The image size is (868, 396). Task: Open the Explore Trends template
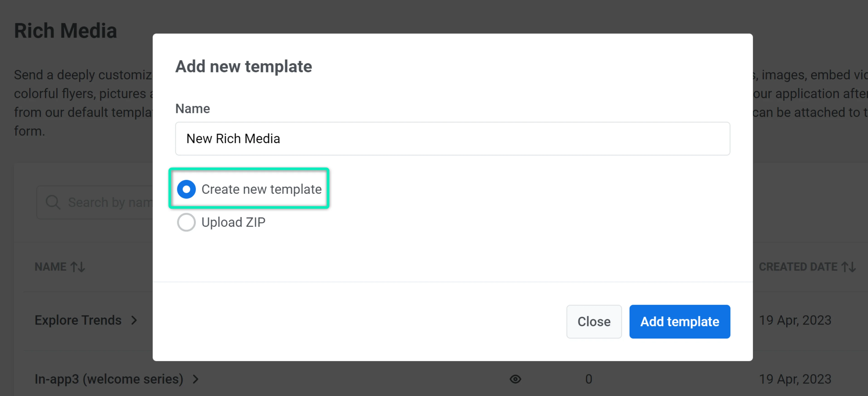click(78, 320)
